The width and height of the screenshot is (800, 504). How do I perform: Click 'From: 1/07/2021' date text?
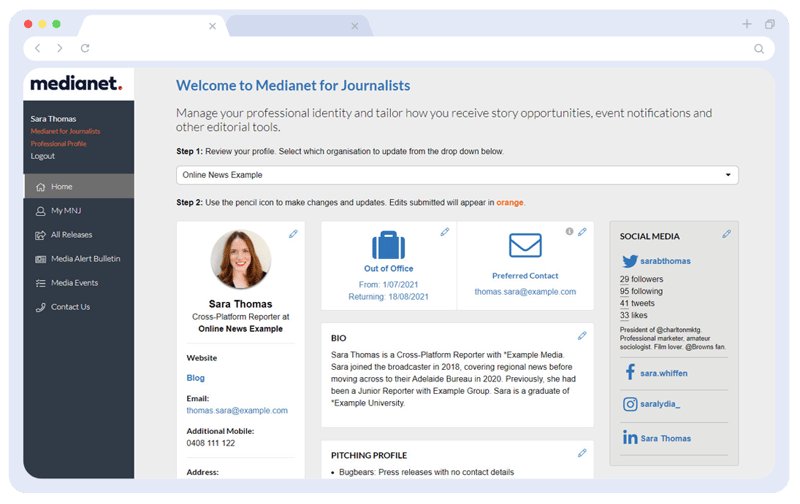388,285
